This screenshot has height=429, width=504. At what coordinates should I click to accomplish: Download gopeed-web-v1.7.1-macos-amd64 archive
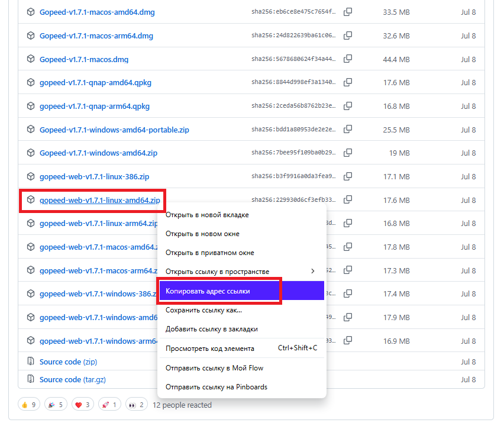click(x=99, y=247)
